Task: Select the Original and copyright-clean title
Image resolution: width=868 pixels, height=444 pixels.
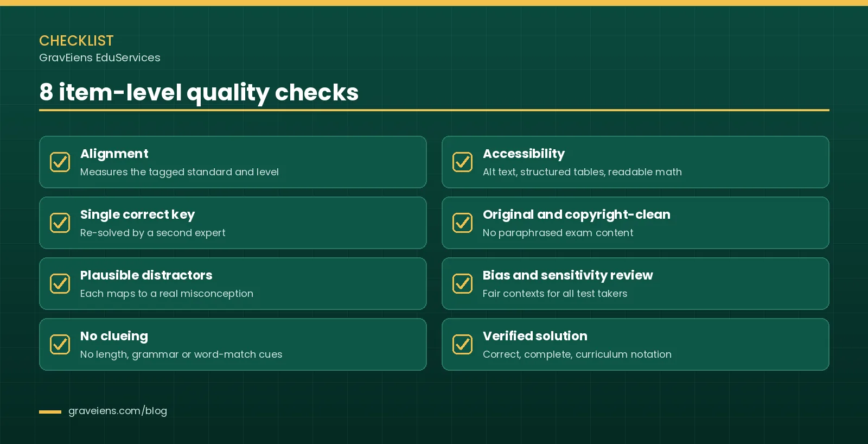Action: 577,214
